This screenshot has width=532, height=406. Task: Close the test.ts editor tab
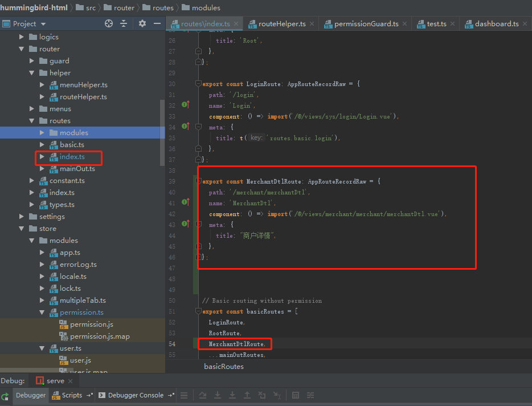[453, 24]
